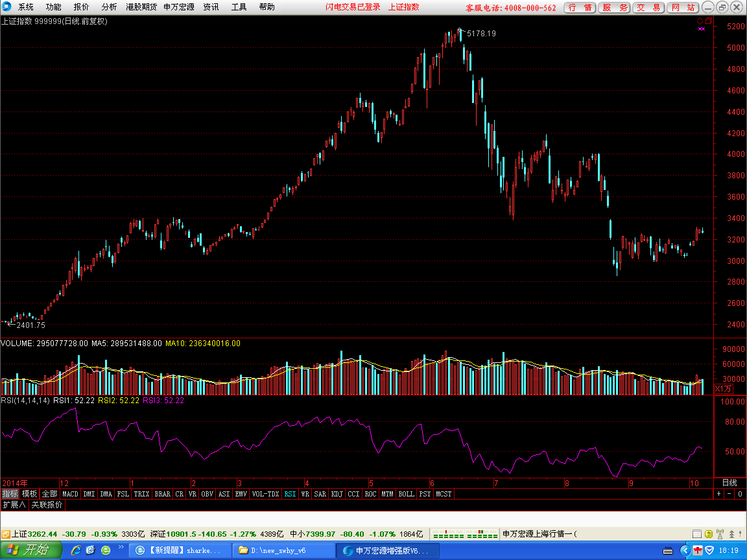This screenshot has width=747, height=560.
Task: Select the KDJ indicator tab
Action: [337, 495]
